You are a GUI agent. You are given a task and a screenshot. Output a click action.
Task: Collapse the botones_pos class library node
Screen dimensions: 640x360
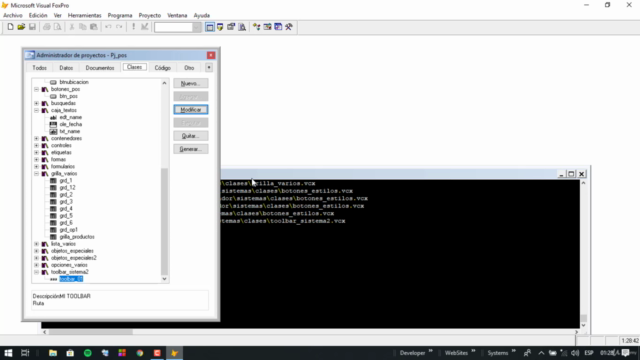(36, 89)
